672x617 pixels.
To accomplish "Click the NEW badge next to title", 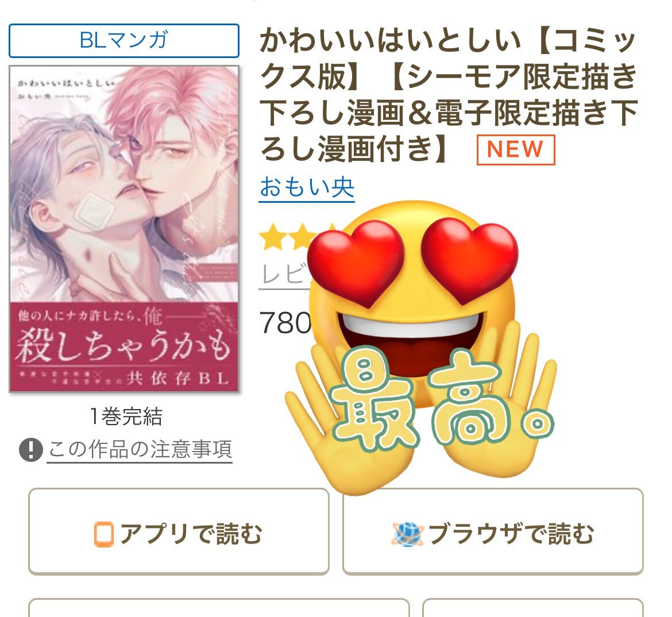I will pos(516,149).
